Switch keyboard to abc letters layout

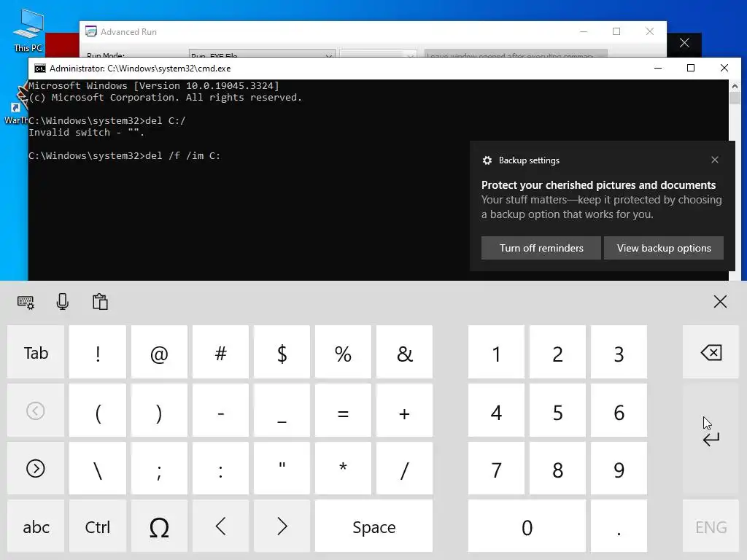36,526
